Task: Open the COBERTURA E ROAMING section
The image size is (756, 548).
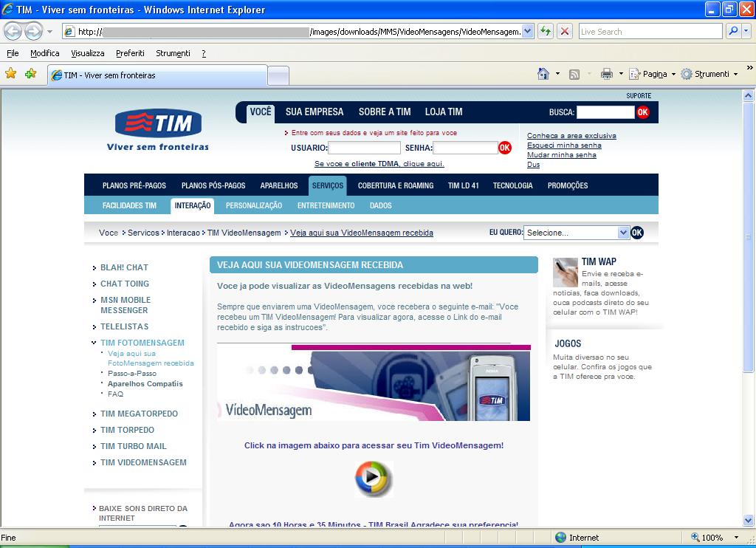Action: click(x=396, y=185)
